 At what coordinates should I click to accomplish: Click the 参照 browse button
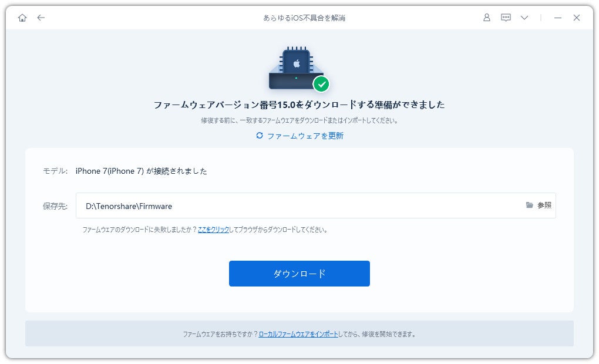coord(544,205)
